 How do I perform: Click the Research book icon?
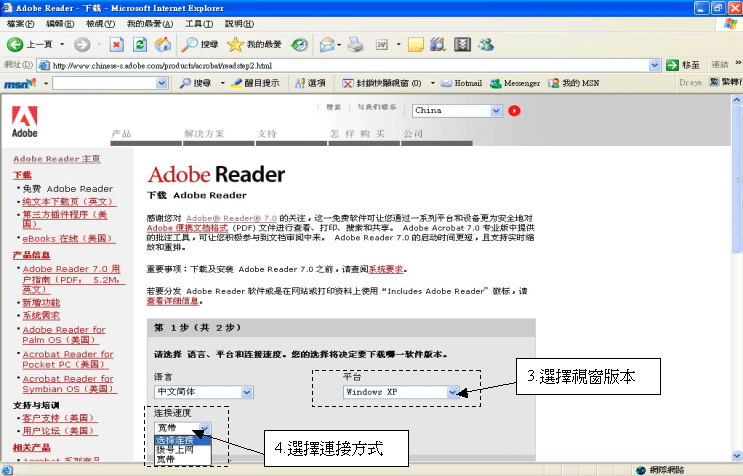[x=438, y=45]
